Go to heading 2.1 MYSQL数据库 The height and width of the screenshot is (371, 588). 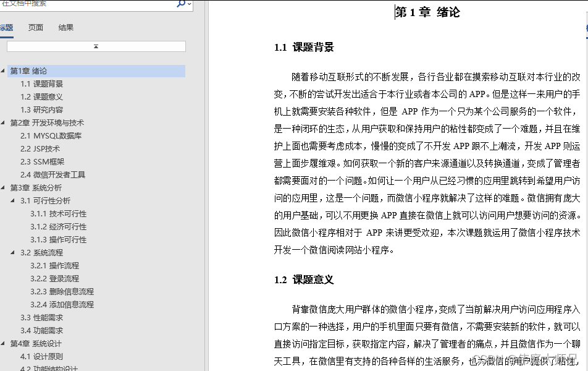point(51,135)
